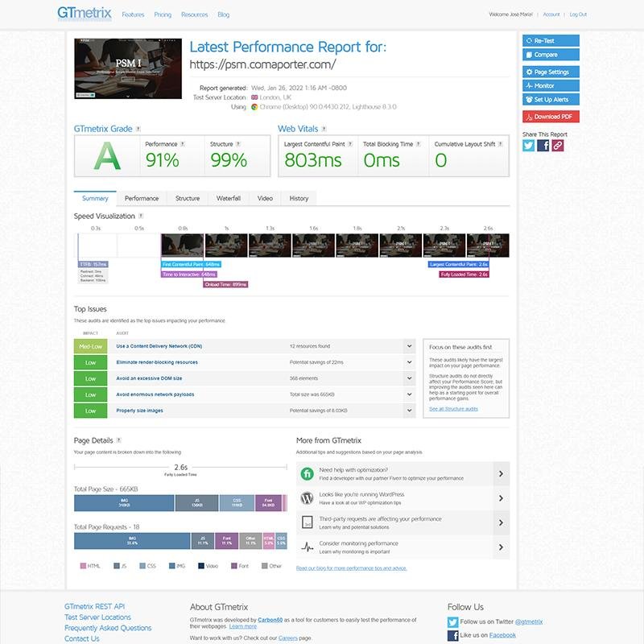Open Test Server Locations footer link
Screen dimensions: 644x644
[x=97, y=617]
